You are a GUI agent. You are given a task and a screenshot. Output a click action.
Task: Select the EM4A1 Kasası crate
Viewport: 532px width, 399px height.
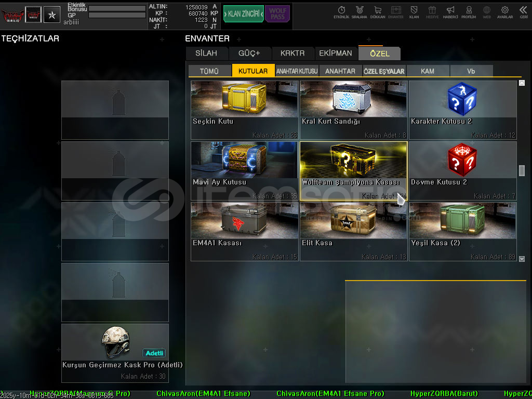click(x=244, y=232)
